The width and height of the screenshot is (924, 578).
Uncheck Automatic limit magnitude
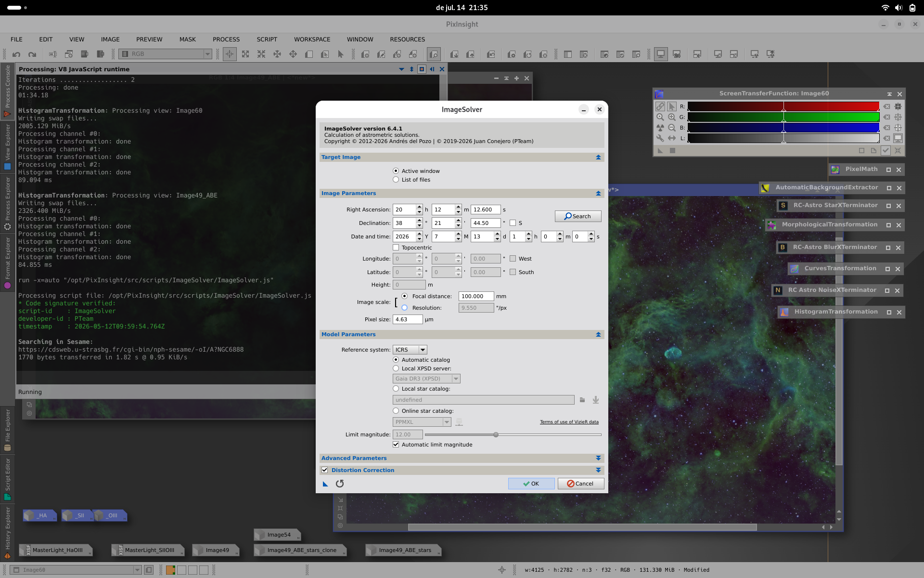coord(396,445)
